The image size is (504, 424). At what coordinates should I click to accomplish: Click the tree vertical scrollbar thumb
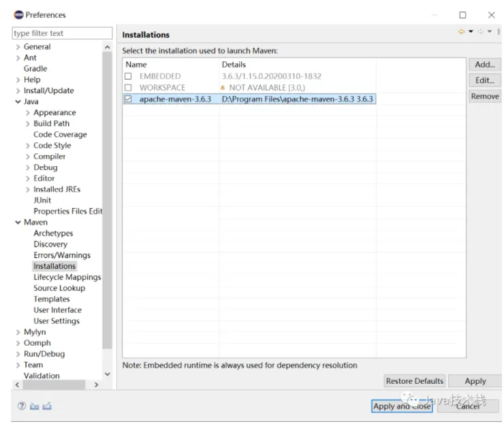[108, 200]
